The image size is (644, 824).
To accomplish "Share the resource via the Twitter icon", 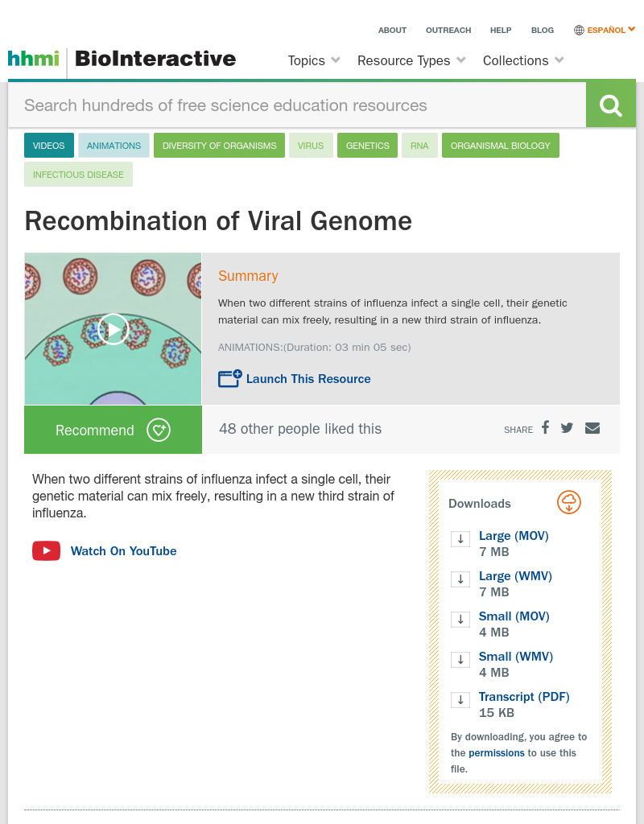I will pyautogui.click(x=567, y=428).
